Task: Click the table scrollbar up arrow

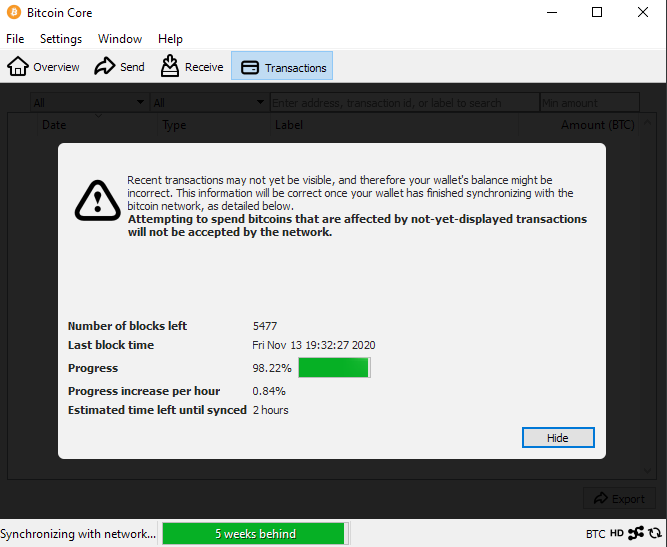Action: (x=647, y=123)
